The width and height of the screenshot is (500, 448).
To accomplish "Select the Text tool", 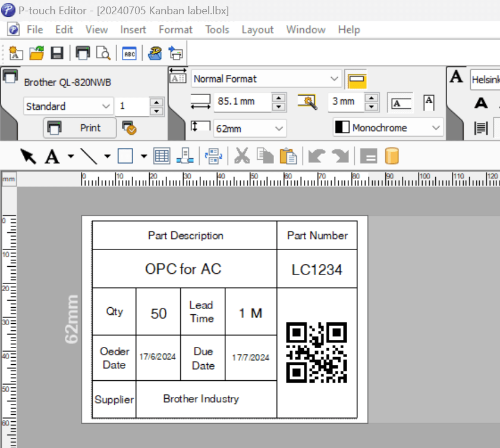I will tap(52, 156).
